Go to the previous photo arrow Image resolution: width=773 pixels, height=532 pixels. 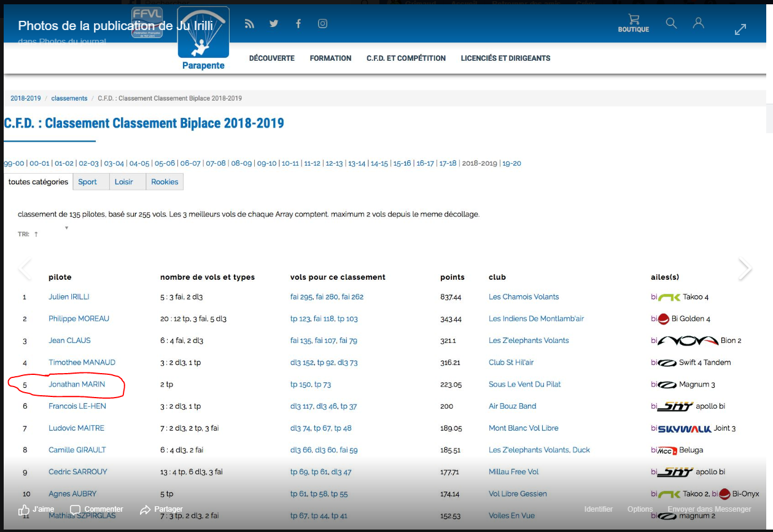pos(25,269)
